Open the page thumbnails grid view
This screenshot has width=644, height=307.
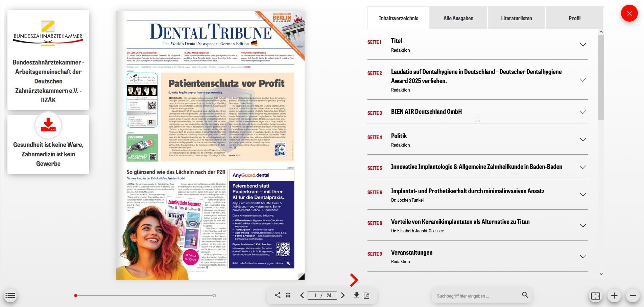coord(288,296)
